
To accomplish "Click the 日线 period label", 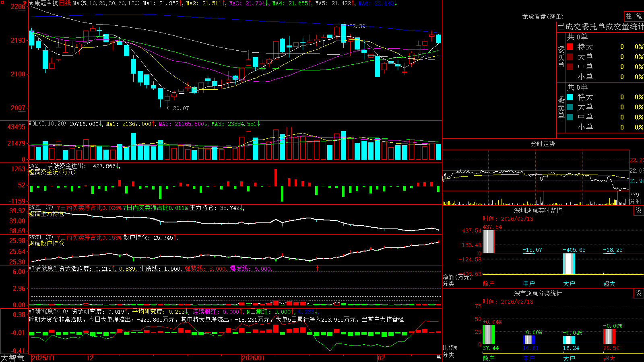I will [x=65, y=3].
